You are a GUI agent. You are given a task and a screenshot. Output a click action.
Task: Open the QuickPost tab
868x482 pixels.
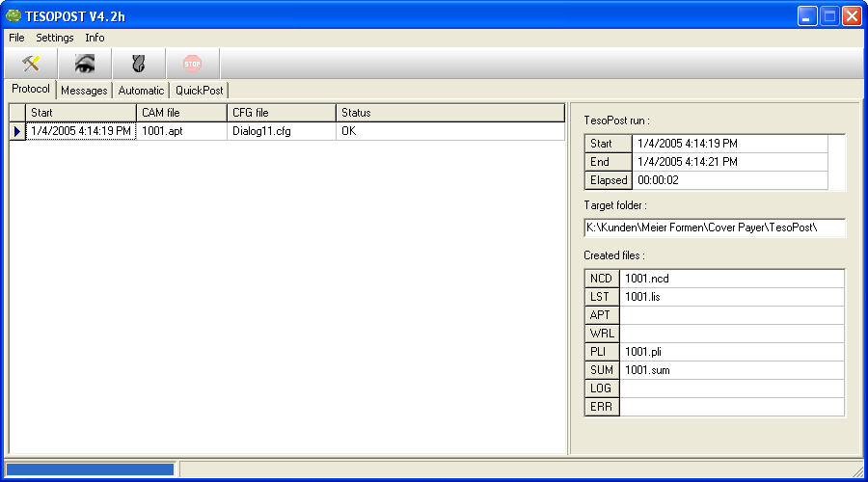click(199, 91)
